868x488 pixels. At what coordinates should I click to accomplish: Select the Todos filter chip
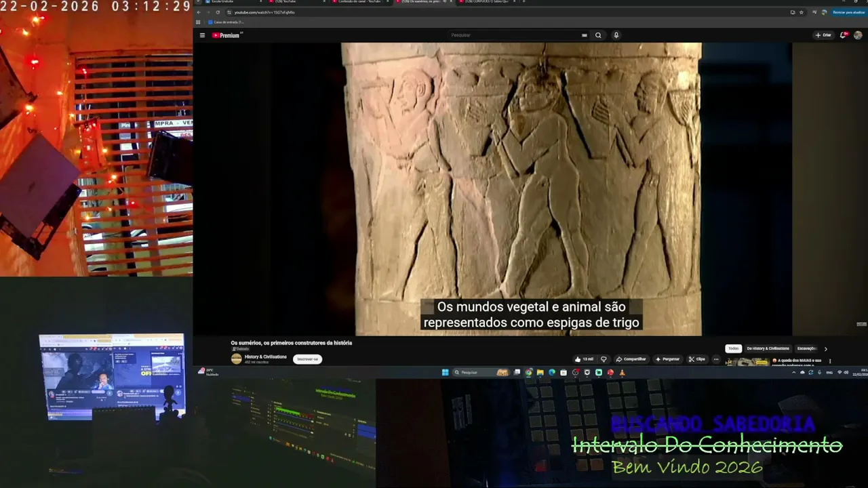tap(733, 348)
